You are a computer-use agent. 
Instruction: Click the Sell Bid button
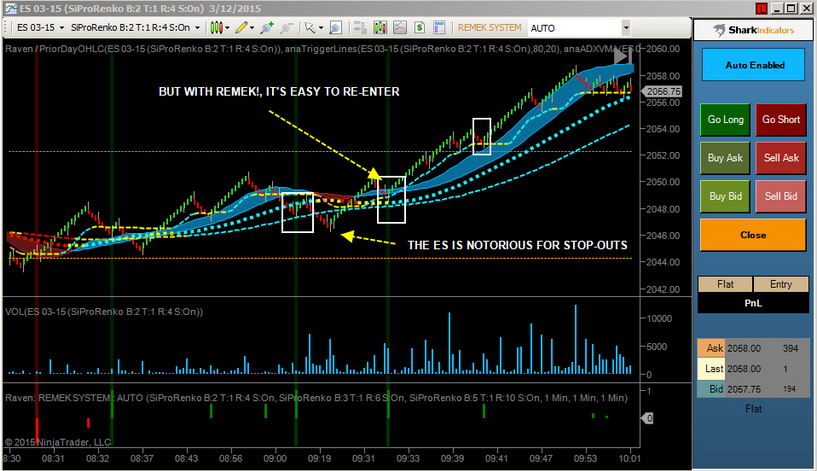tap(781, 196)
